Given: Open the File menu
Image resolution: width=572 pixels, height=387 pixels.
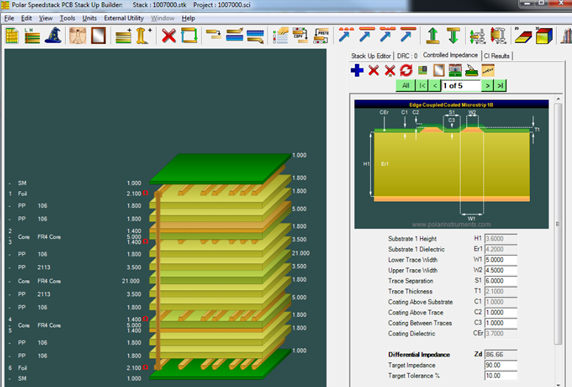Looking at the screenshot, I should click(9, 18).
